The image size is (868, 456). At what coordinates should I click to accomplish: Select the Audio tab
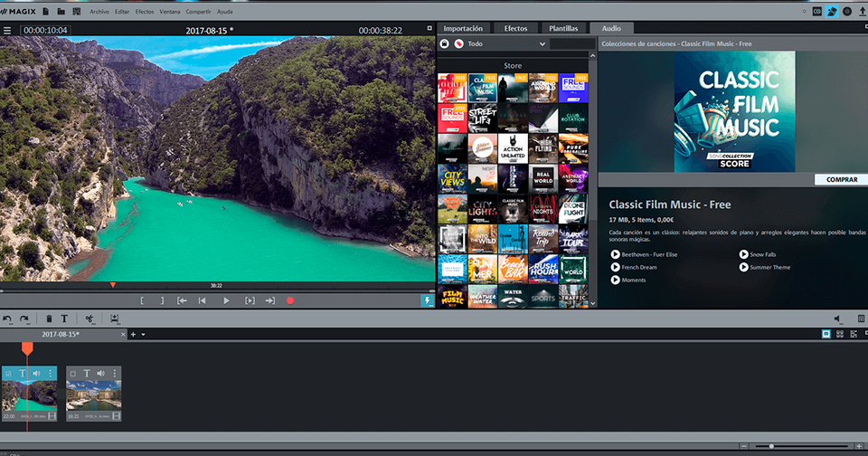(611, 28)
